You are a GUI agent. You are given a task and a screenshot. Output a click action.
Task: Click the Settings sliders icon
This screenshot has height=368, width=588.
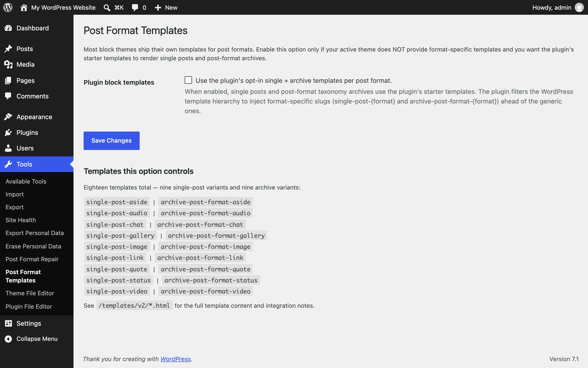click(8, 323)
